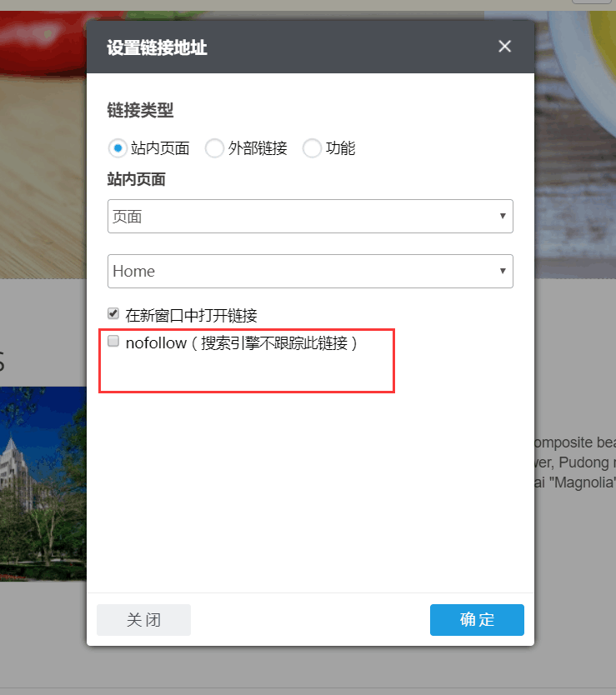Click the paragraph text right of dialog
Viewport: 616px width, 695px height.
coord(575,462)
